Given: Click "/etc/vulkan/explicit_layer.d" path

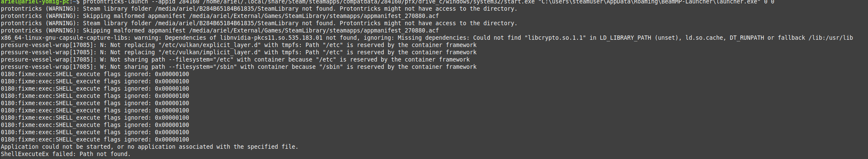Looking at the screenshot, I should [210, 45].
